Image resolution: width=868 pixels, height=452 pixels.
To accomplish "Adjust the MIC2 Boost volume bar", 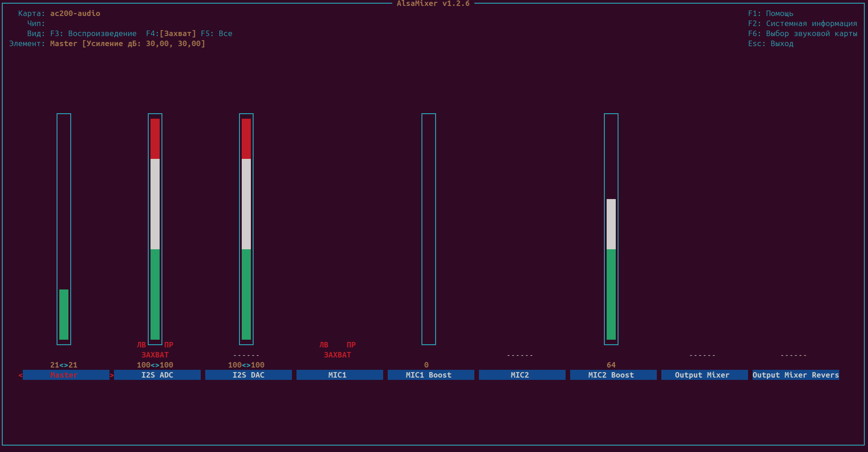I will coord(611,229).
